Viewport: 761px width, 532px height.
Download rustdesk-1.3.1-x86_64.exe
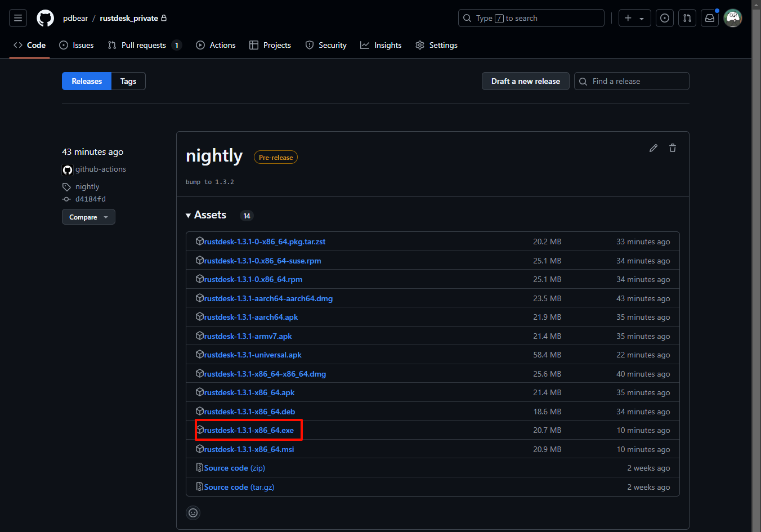(x=249, y=430)
